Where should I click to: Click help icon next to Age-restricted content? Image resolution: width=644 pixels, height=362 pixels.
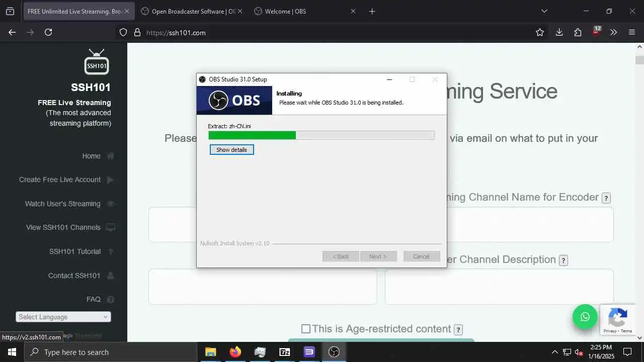pos(458,330)
